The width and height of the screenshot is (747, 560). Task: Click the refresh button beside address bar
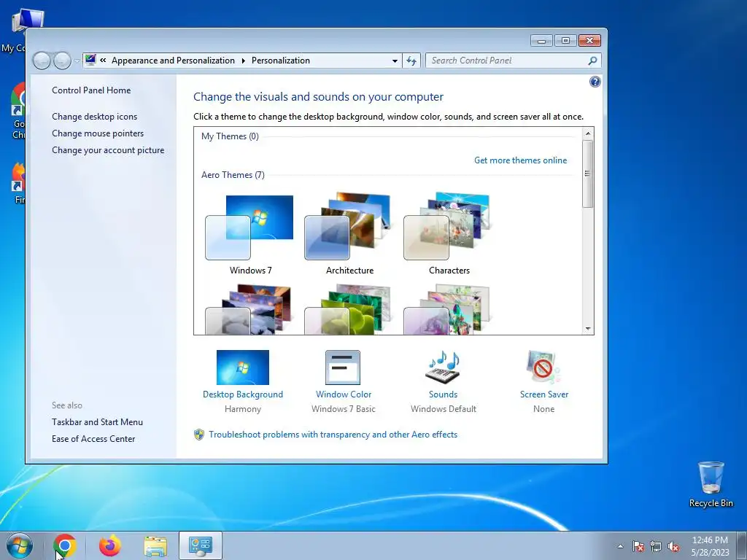411,61
